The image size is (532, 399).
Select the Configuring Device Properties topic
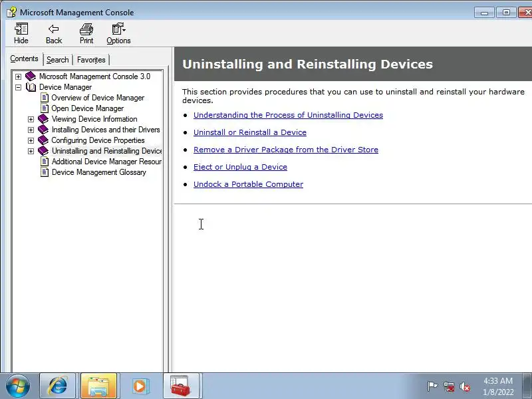(98, 140)
